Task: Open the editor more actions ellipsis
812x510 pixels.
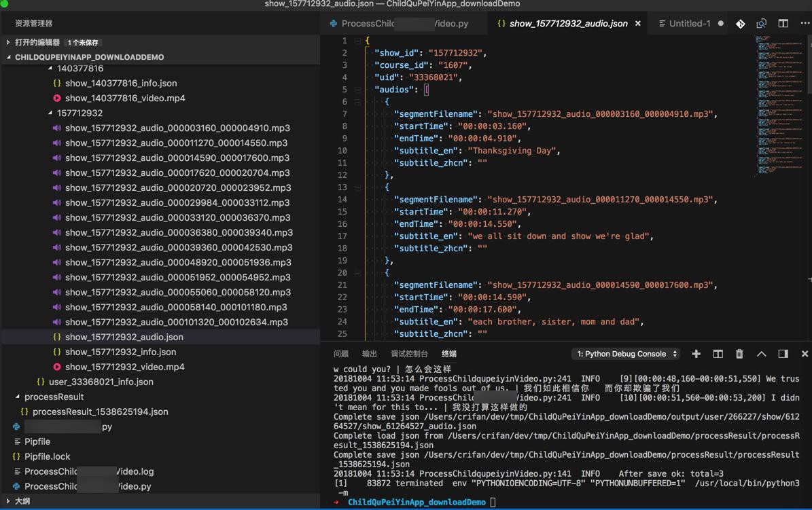Action: point(805,24)
